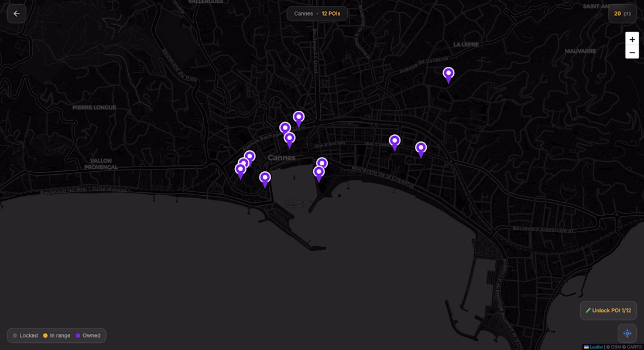Open the OSM attribution link
Viewport: 644px width, 350px height.
point(616,346)
